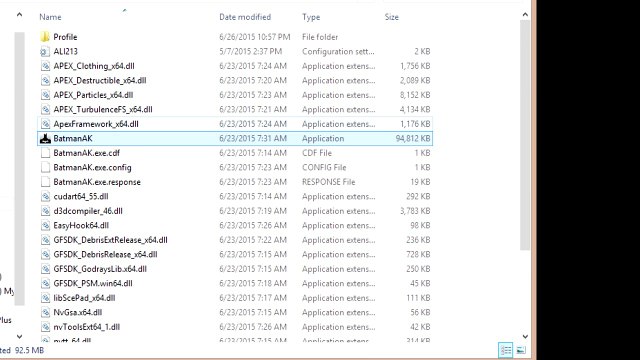The height and width of the screenshot is (360, 640).
Task: Select the Profile folder name
Action: pos(65,37)
